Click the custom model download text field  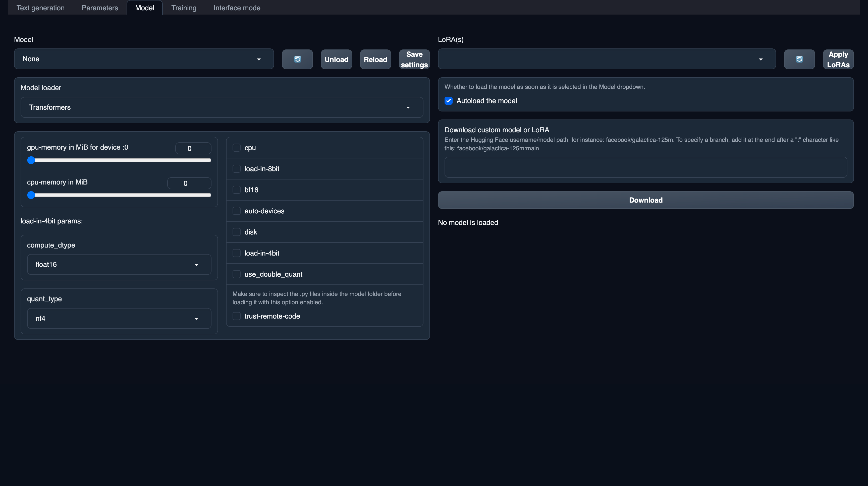click(x=645, y=167)
